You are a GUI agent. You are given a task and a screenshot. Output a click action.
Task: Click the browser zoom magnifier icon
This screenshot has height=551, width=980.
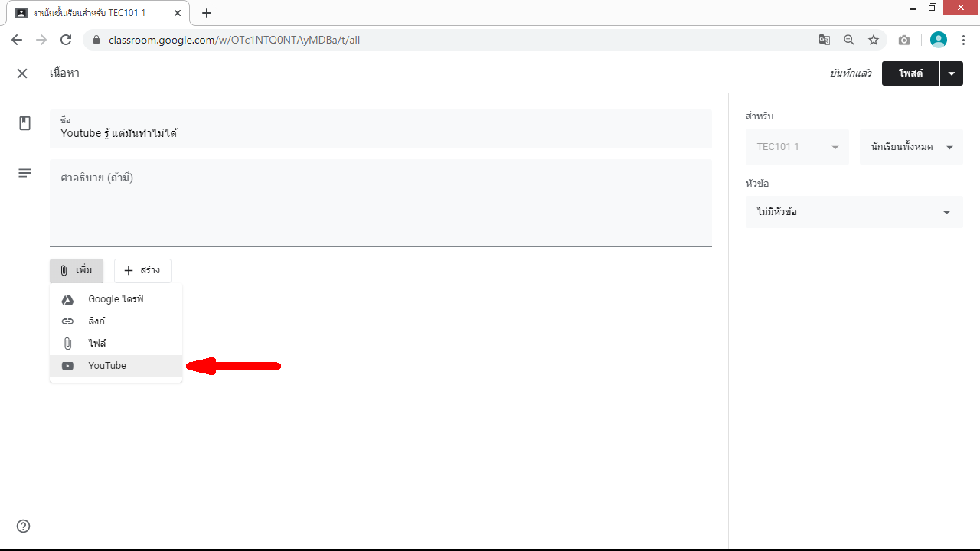(849, 40)
